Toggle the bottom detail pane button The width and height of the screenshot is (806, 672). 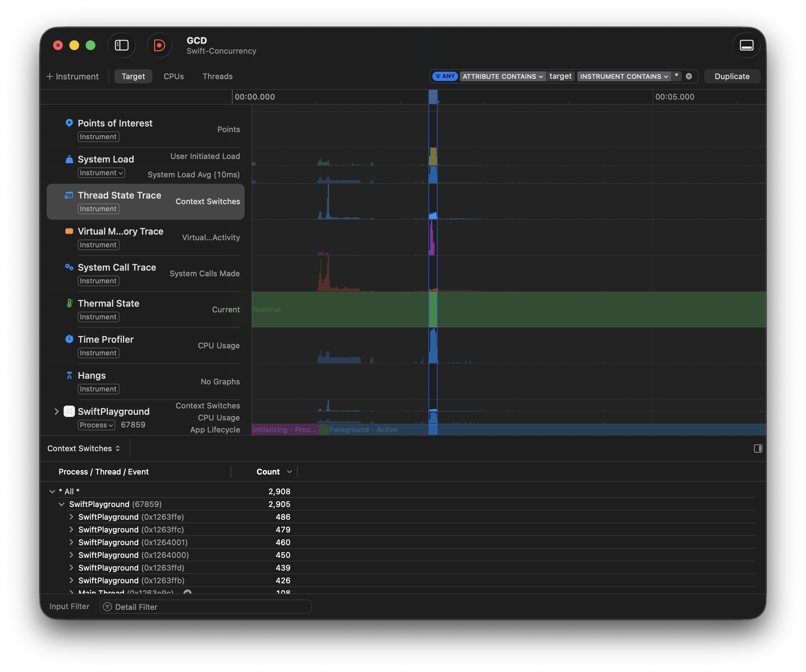746,45
